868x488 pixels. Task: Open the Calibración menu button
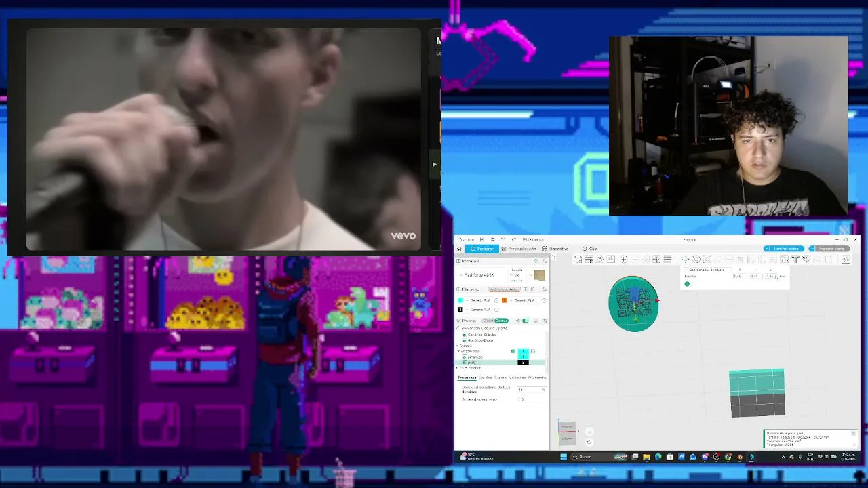(534, 239)
